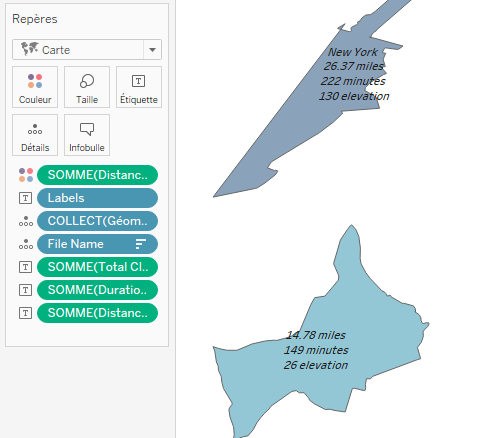Select the SOMME(Total Cl.. pill
Image resolution: width=495 pixels, height=438 pixels.
click(x=97, y=267)
